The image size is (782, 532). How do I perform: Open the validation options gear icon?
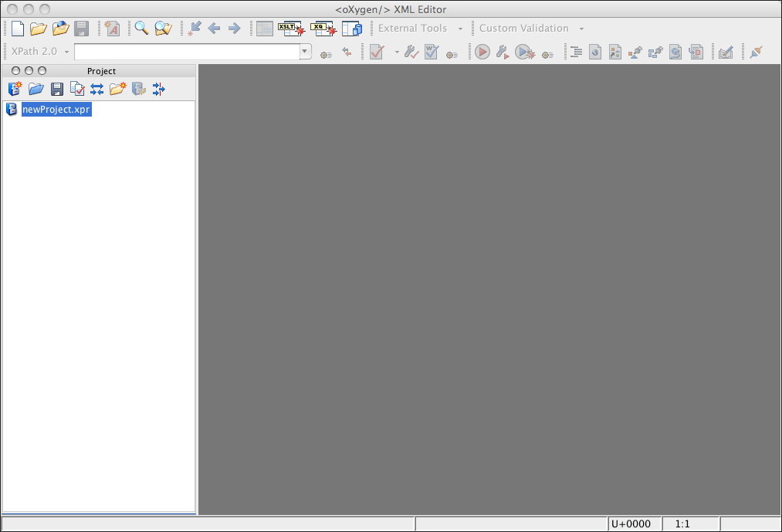(x=452, y=54)
